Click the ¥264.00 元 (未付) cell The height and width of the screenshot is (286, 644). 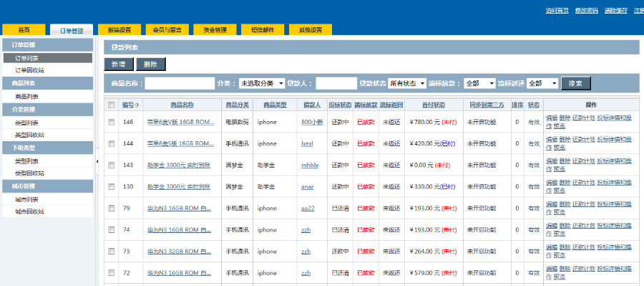coord(434,252)
